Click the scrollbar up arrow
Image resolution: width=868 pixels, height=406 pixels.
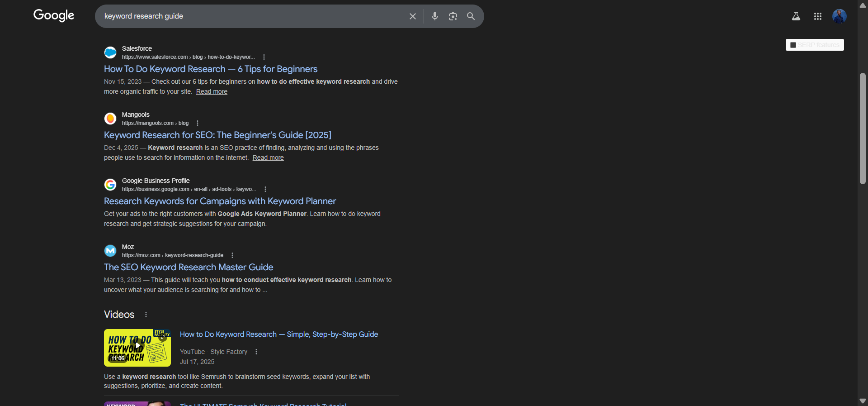(x=863, y=5)
